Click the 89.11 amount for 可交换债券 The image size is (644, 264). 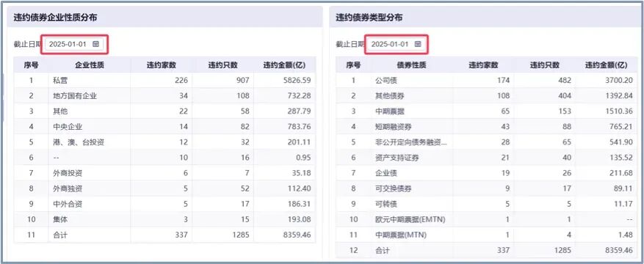tap(623, 189)
